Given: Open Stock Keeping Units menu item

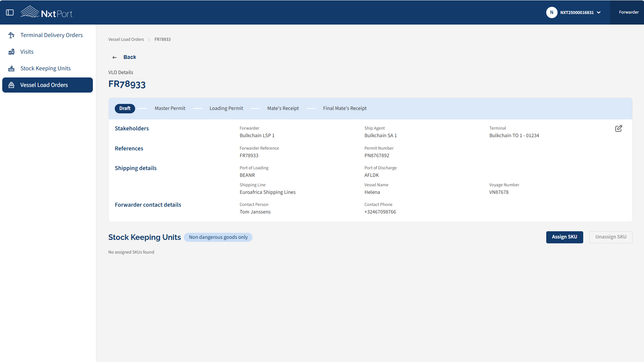Looking at the screenshot, I should coord(48,68).
